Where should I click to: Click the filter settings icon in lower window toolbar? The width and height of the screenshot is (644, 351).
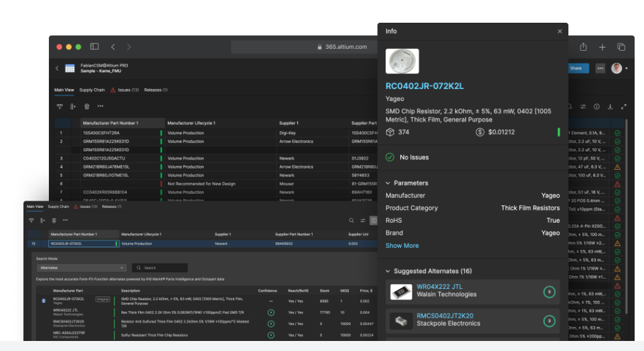point(363,220)
